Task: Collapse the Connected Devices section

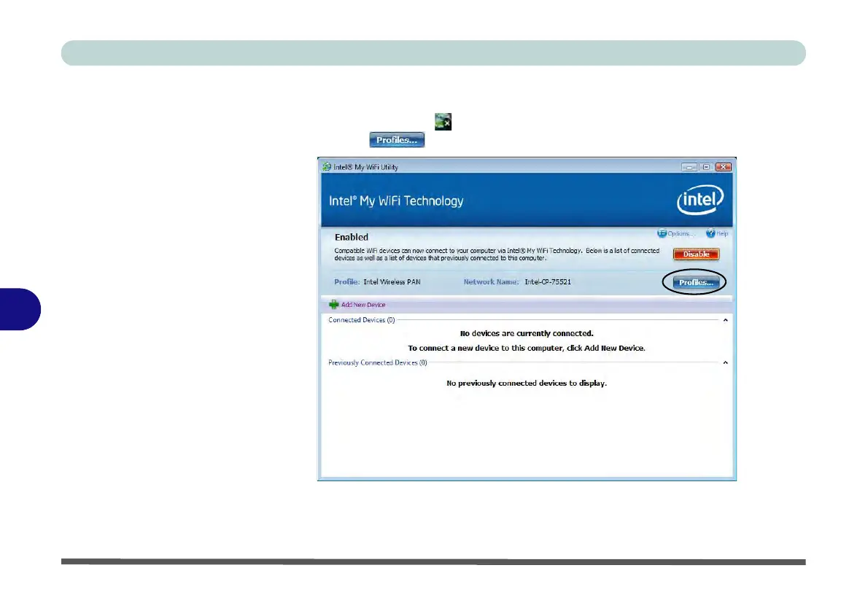Action: point(725,320)
